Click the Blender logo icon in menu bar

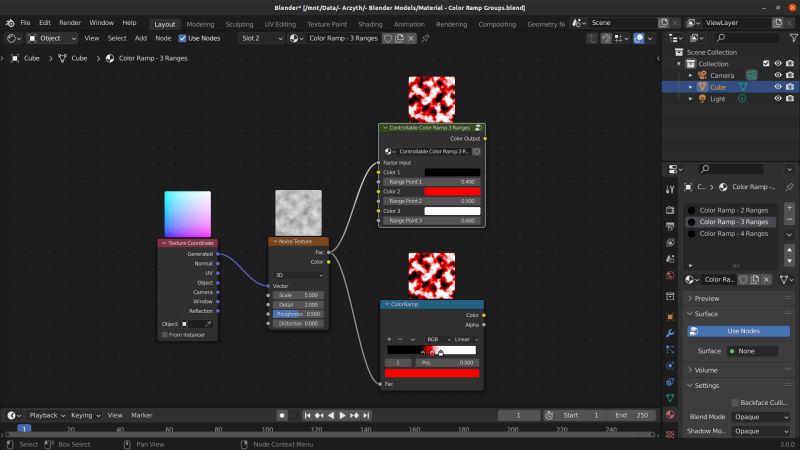(x=10, y=23)
